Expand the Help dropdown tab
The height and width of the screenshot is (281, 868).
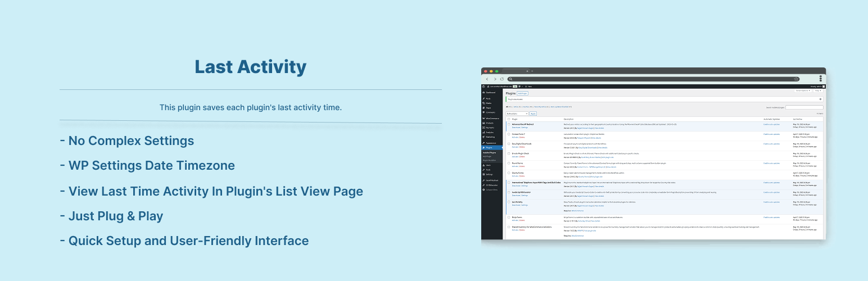pyautogui.click(x=818, y=90)
